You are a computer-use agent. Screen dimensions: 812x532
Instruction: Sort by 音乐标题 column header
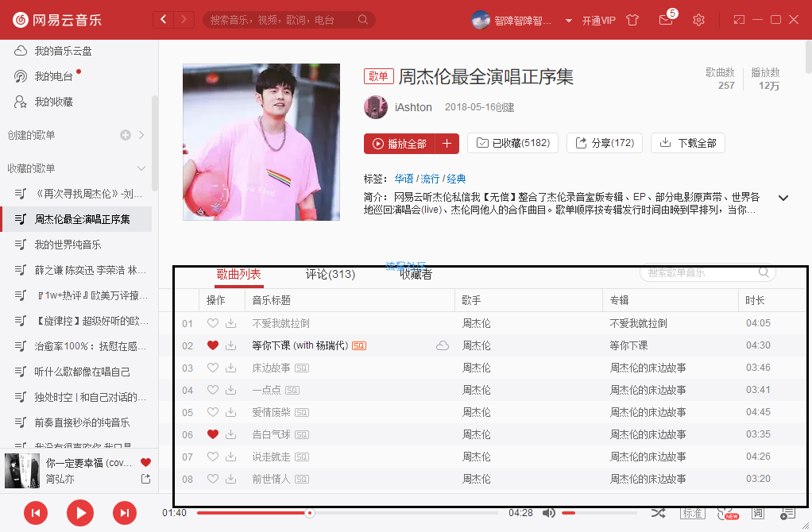(350, 300)
